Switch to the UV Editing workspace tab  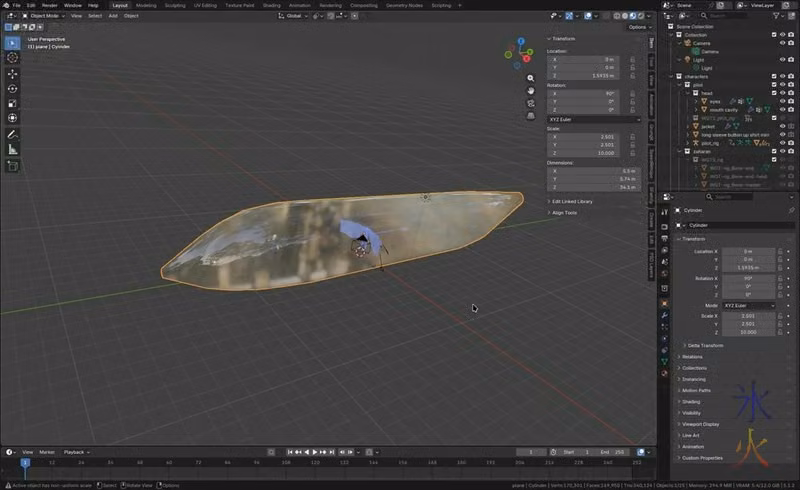pos(205,5)
